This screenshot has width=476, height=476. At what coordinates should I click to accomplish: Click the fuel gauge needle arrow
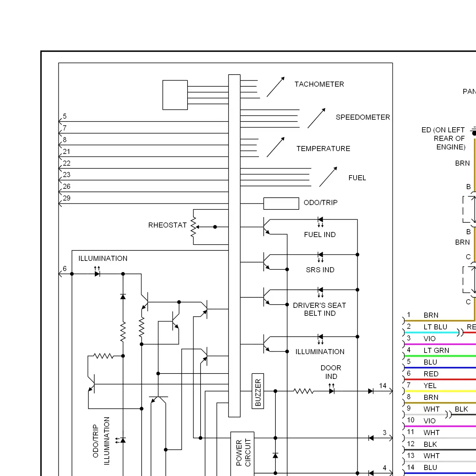pyautogui.click(x=328, y=177)
